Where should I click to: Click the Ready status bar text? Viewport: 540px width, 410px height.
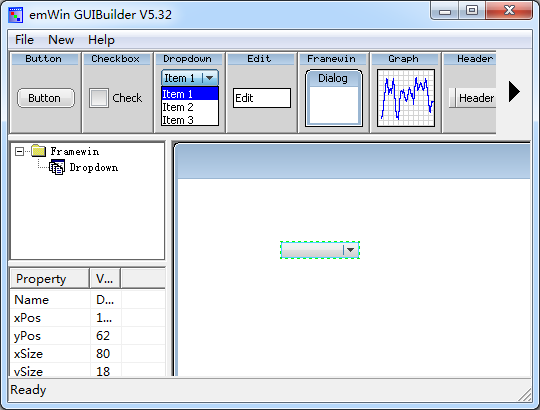tap(28, 390)
